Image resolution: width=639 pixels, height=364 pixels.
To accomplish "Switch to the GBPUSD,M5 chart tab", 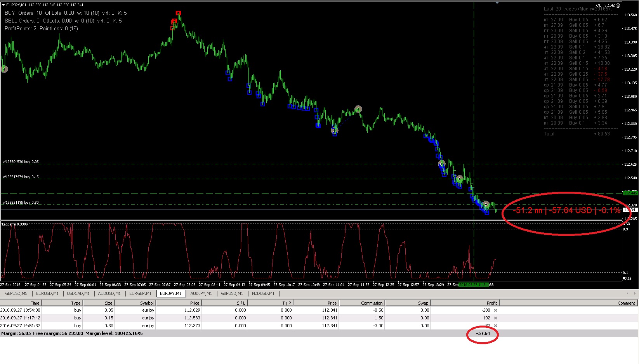I will [16, 294].
